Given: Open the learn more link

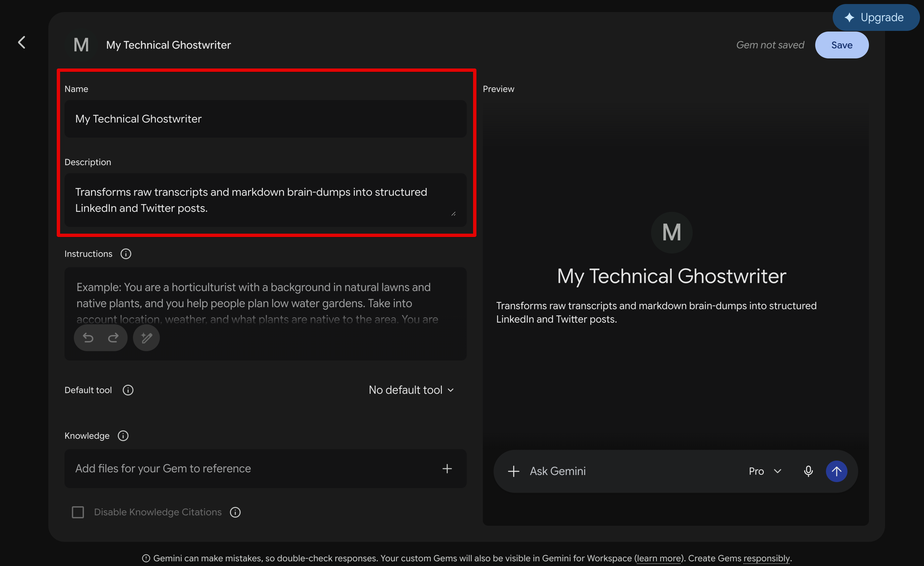Looking at the screenshot, I should (x=659, y=558).
